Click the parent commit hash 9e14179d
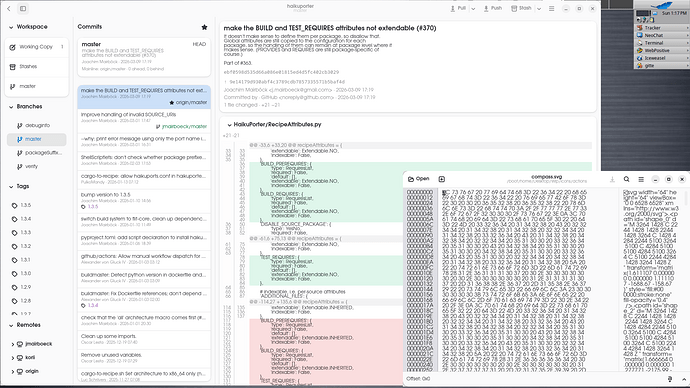Viewport: 690px width, 388px height. (287, 82)
